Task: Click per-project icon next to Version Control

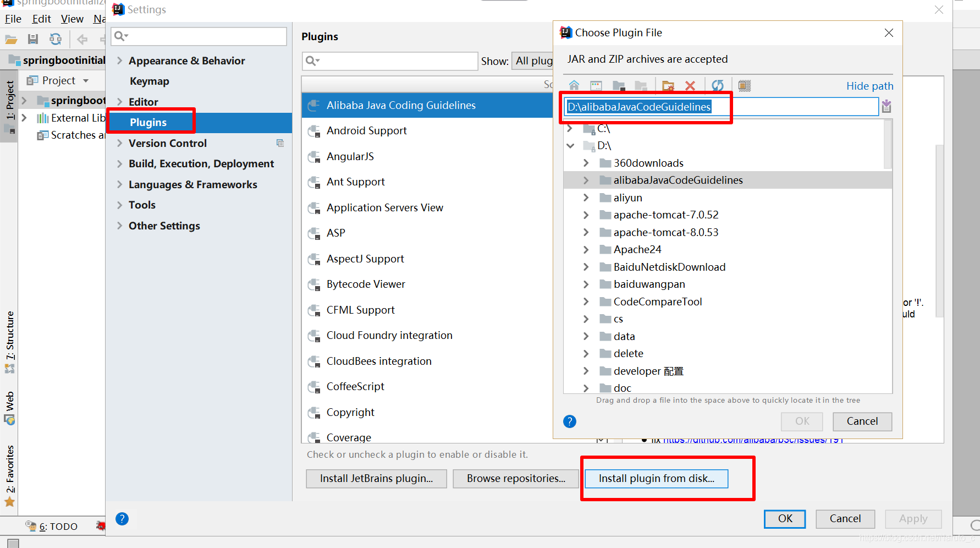Action: (280, 143)
